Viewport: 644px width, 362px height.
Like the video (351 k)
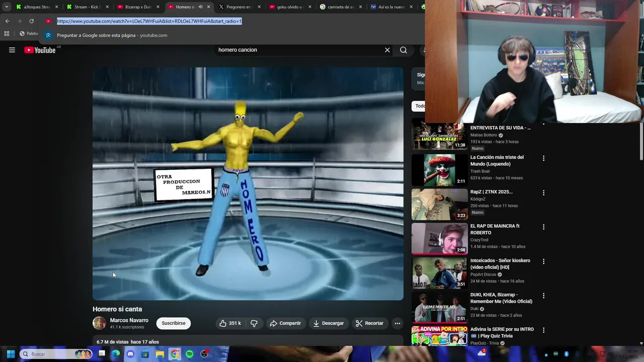click(x=230, y=323)
